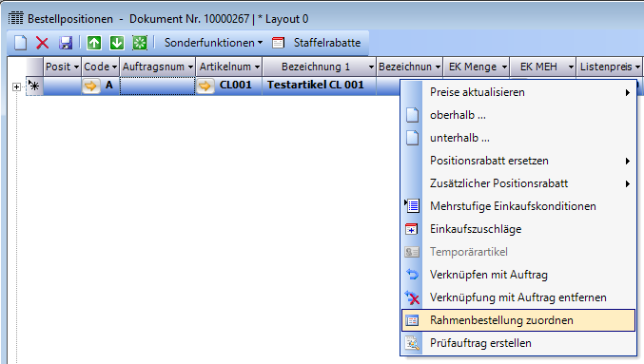The image size is (644, 364).
Task: Click the EK Menge column header
Action: (x=476, y=67)
